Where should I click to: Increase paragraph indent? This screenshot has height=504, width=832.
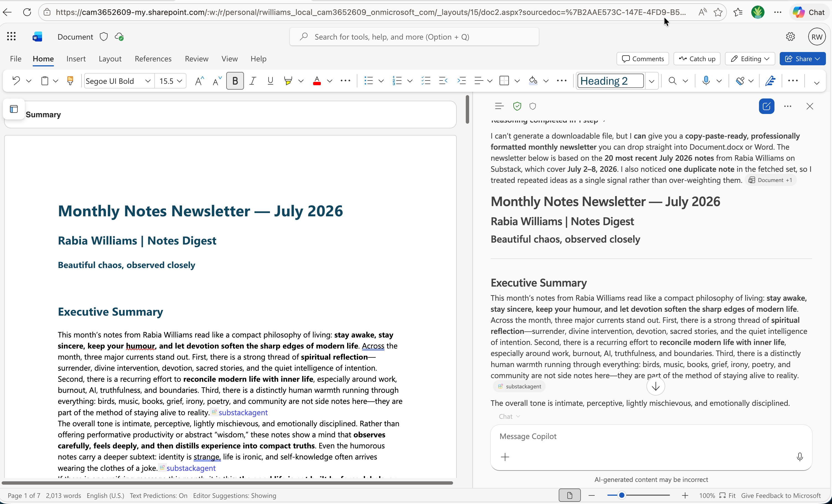click(x=461, y=81)
